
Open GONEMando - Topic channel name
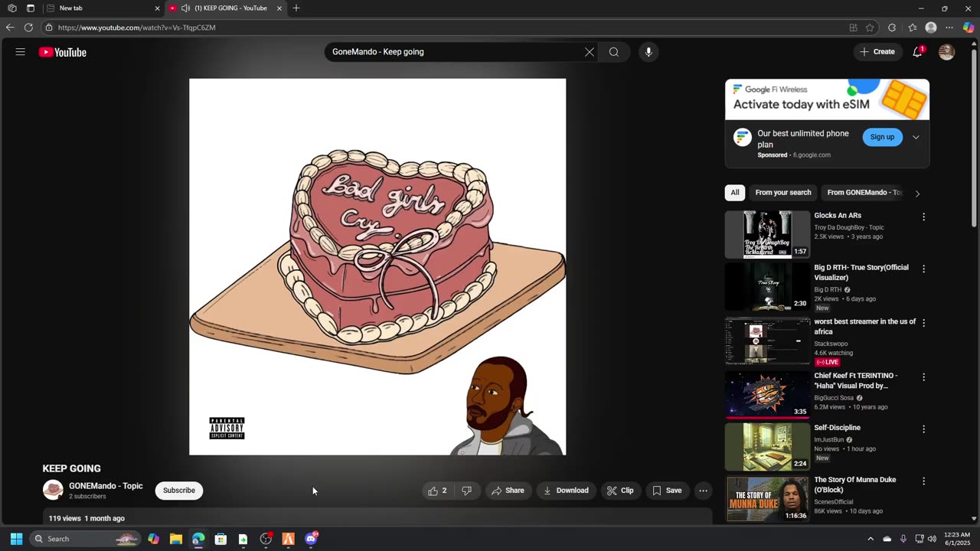pyautogui.click(x=106, y=486)
